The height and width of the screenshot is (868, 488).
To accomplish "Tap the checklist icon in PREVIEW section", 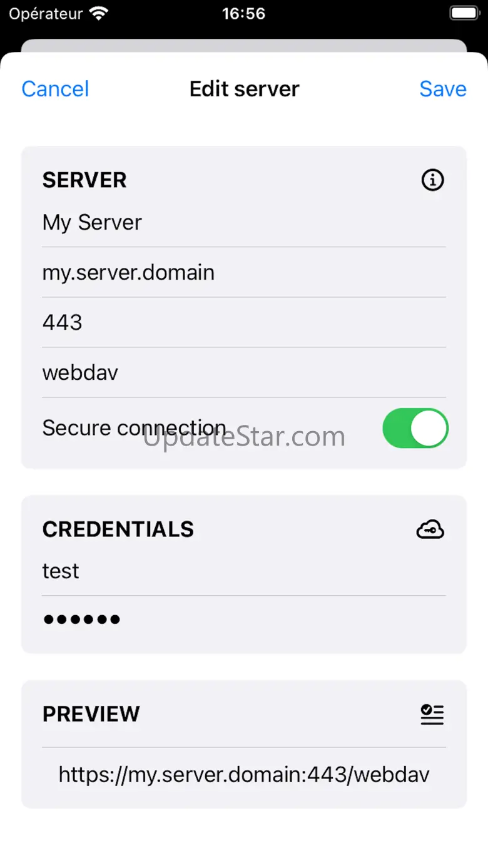I will point(432,714).
